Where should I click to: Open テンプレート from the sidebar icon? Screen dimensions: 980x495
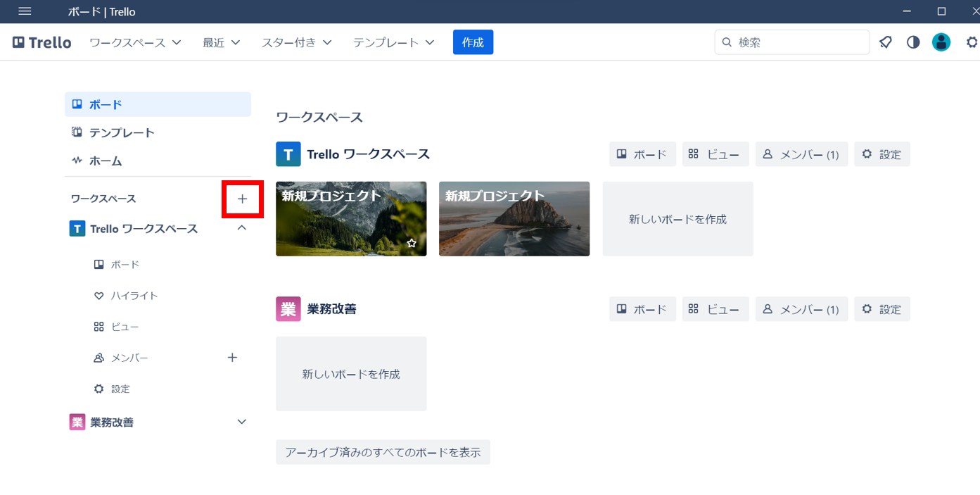(x=77, y=132)
